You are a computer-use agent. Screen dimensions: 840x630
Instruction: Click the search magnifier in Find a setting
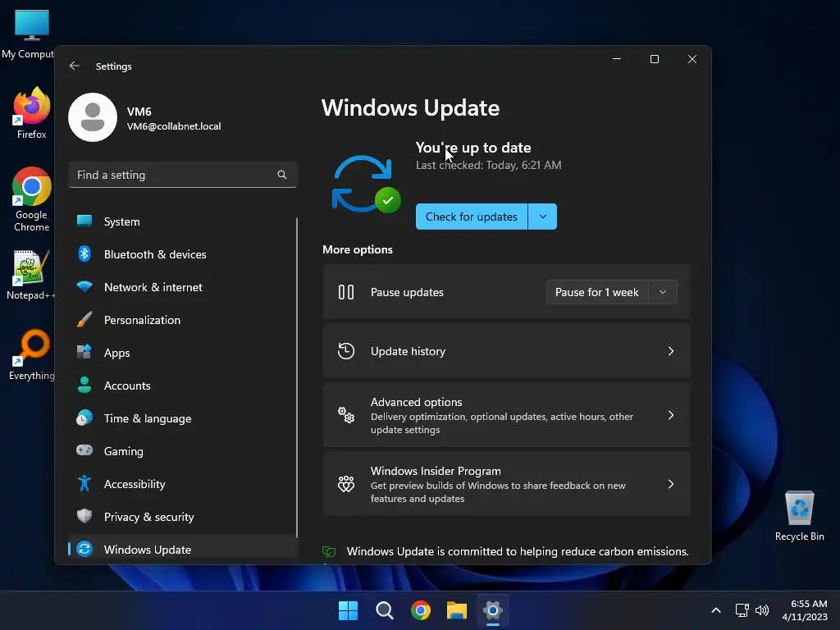(282, 175)
